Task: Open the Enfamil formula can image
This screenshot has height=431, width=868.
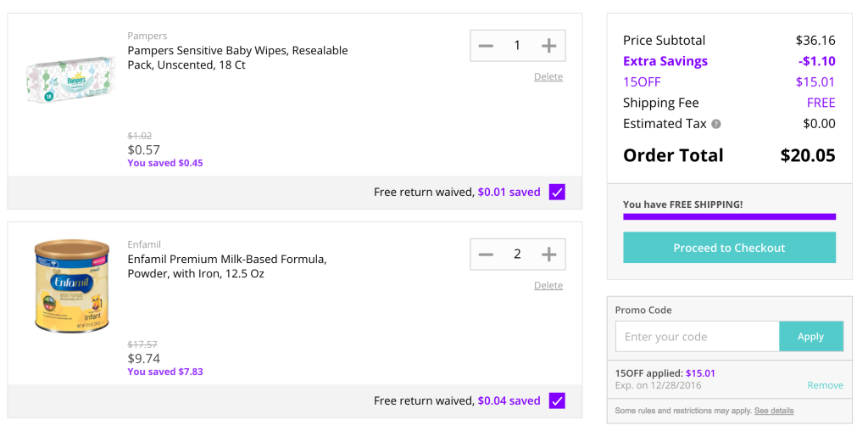Action: (70, 286)
